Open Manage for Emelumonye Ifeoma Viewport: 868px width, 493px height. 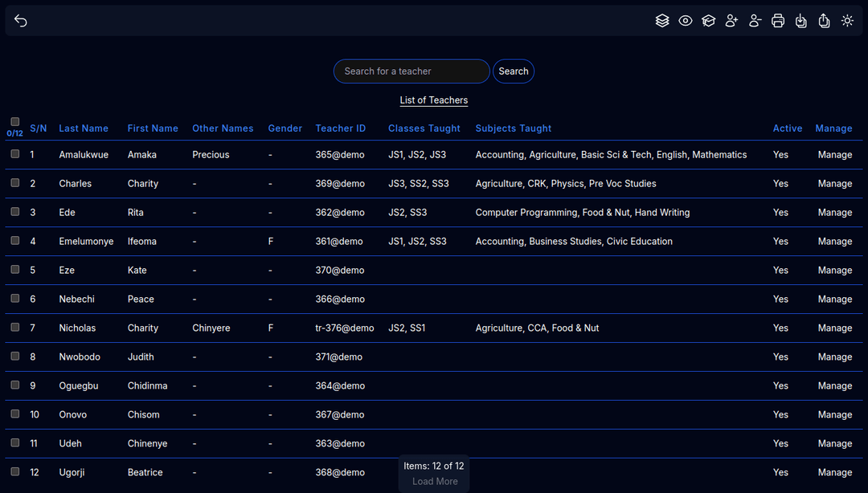point(834,242)
